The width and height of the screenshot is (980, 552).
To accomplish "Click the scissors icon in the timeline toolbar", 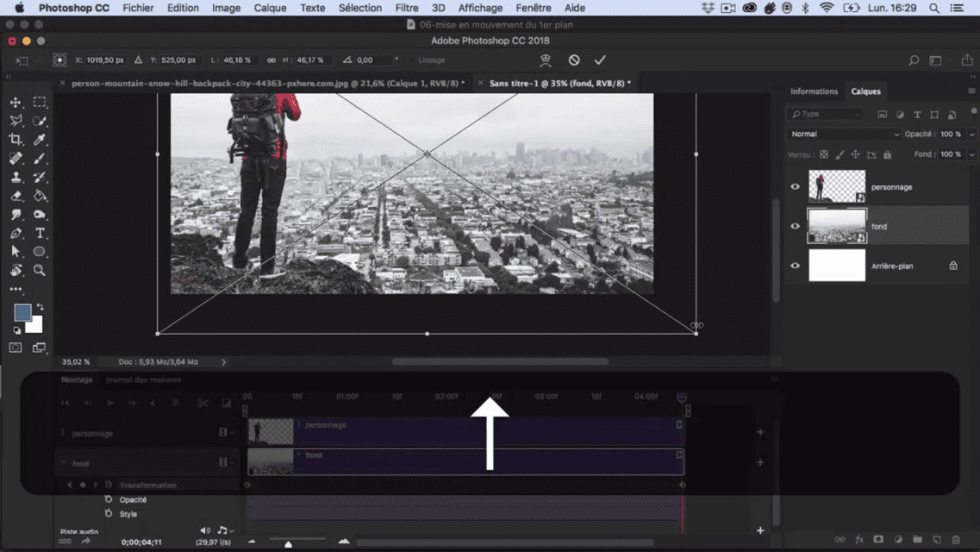I will [x=203, y=403].
